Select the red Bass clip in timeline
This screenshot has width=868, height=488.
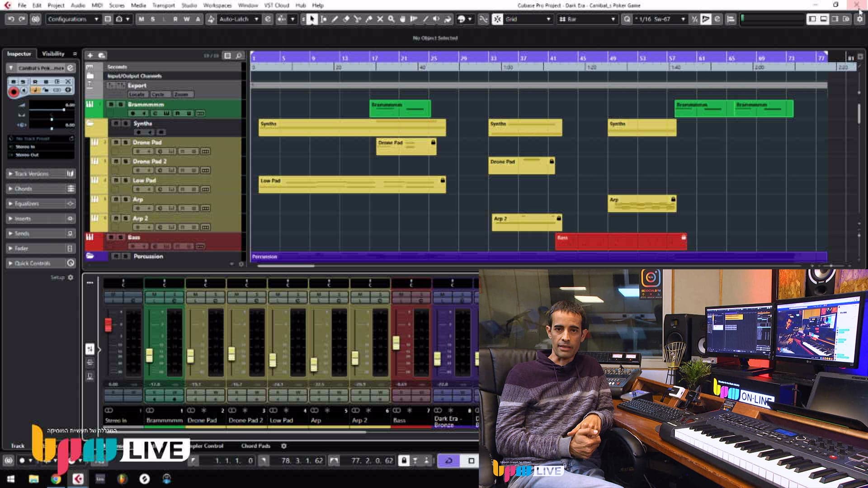pos(621,241)
